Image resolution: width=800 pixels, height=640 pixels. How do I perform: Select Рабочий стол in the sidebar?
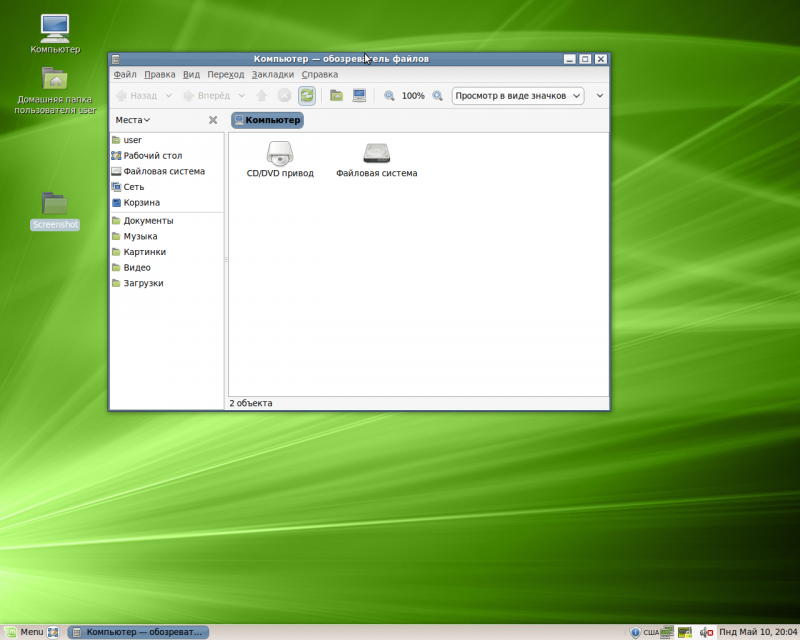pos(166,156)
